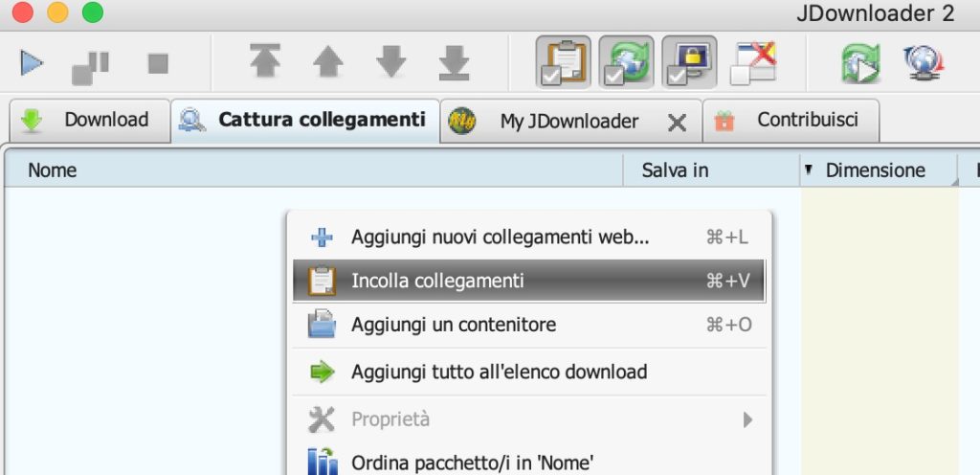Click the Move up arrow icon
980x475 pixels.
point(327,63)
